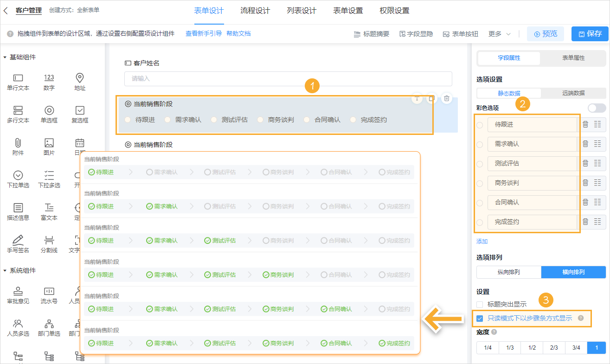The width and height of the screenshot is (610, 364).
Task: Click the drag handle for 完成签约 option
Action: [597, 222]
